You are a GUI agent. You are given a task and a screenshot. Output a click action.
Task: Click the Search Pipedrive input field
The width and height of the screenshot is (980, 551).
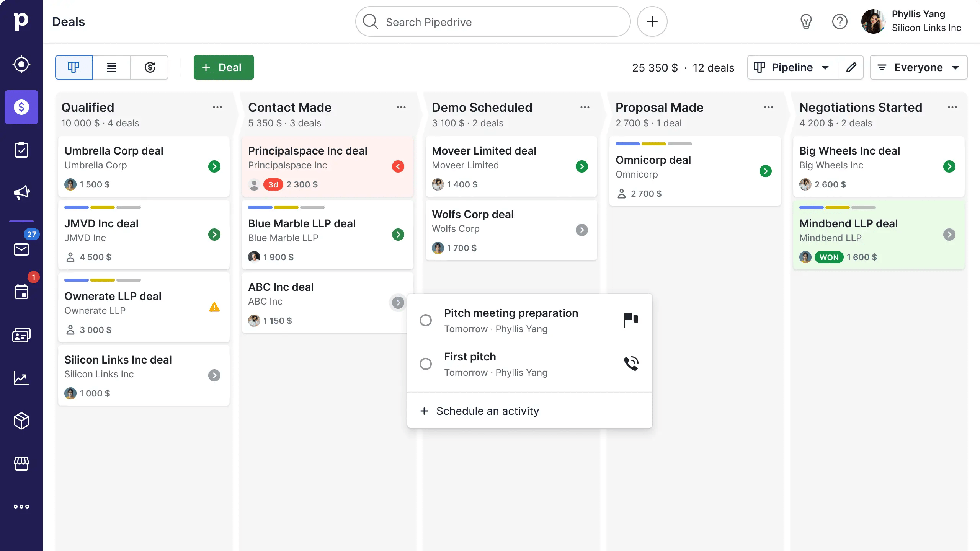click(493, 21)
